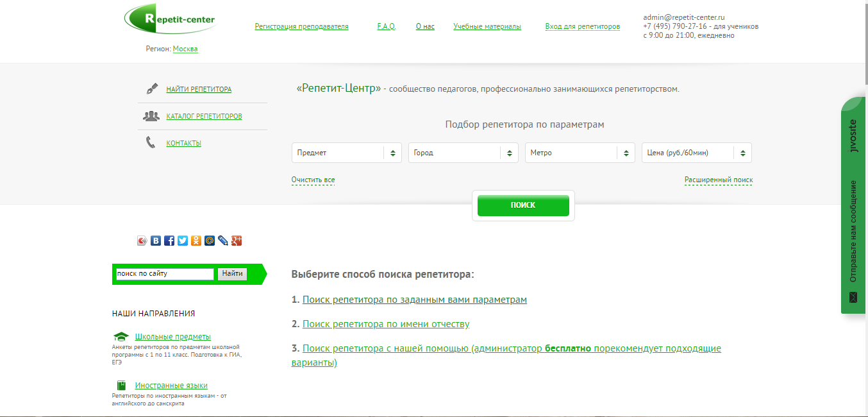
Task: Open the F.A.Q. menu item
Action: click(x=387, y=26)
